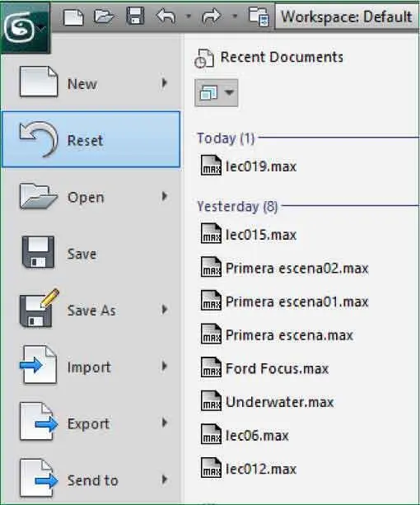Image resolution: width=420 pixels, height=505 pixels.
Task: Expand the New submenu arrow
Action: tap(165, 83)
